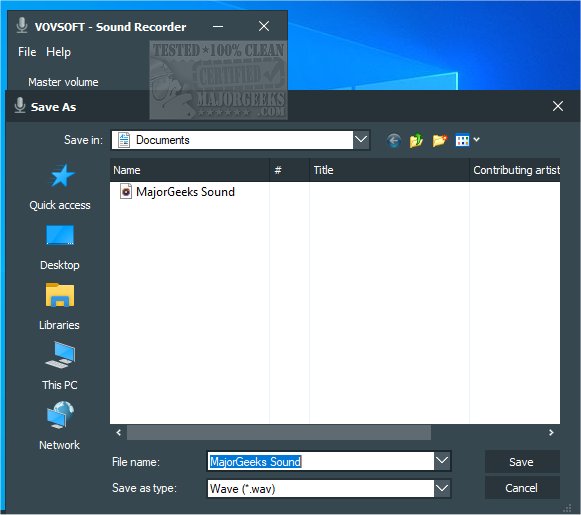Open Quick access location

point(60,187)
